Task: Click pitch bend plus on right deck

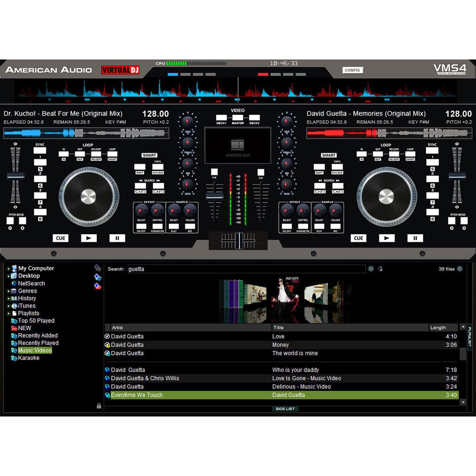Action: 464,221
